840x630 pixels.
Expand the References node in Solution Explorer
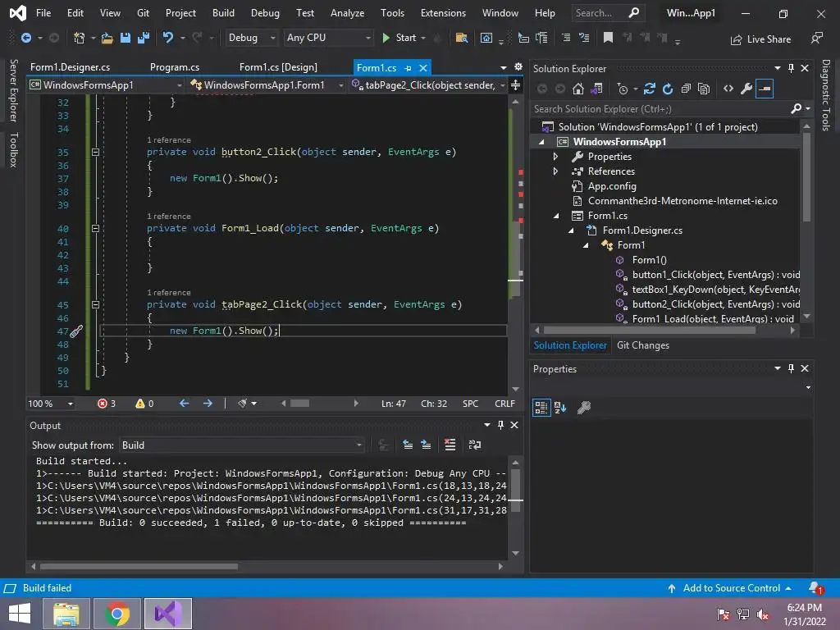coord(555,171)
